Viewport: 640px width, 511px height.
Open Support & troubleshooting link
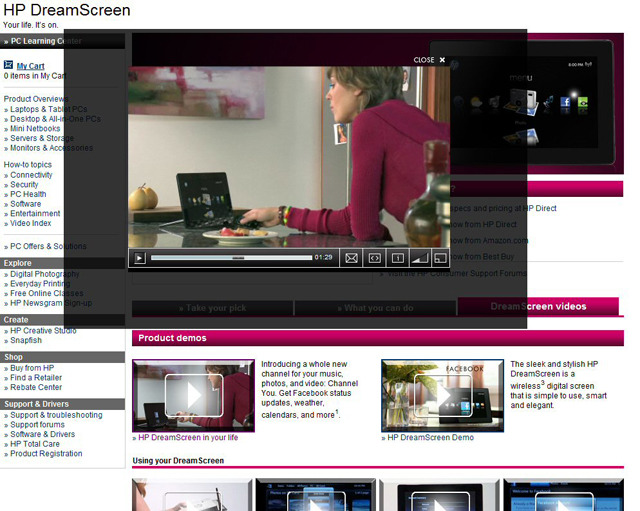[x=56, y=415]
